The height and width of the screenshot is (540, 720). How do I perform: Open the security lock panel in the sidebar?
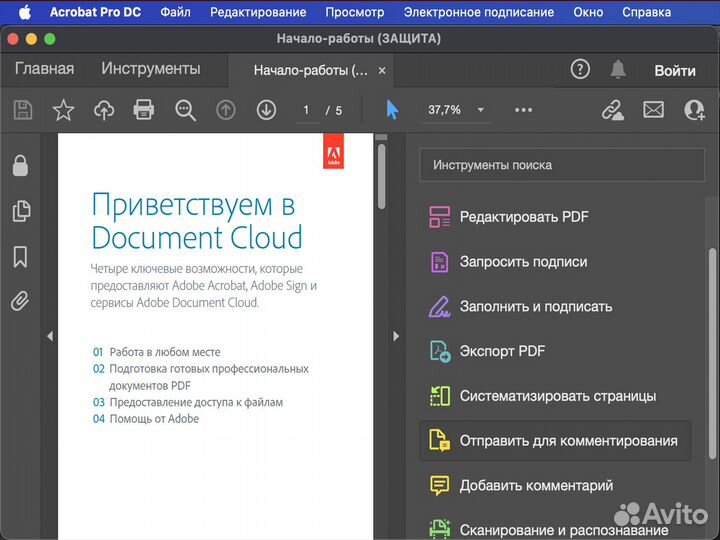(20, 165)
